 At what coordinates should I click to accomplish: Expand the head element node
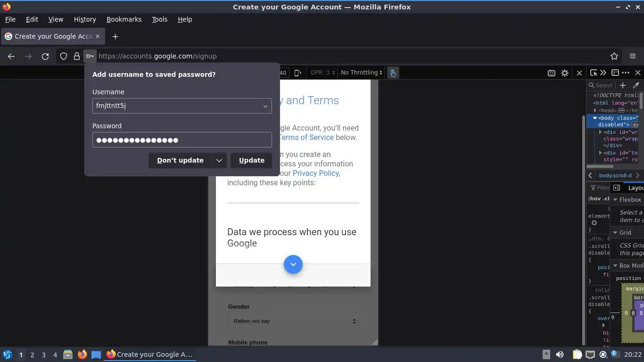tap(595, 110)
